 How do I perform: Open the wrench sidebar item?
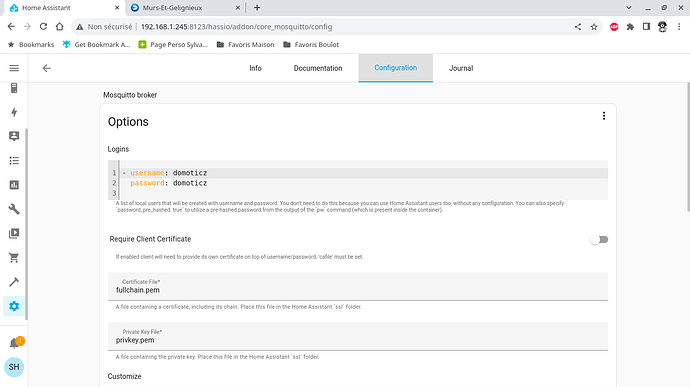pyautogui.click(x=14, y=209)
